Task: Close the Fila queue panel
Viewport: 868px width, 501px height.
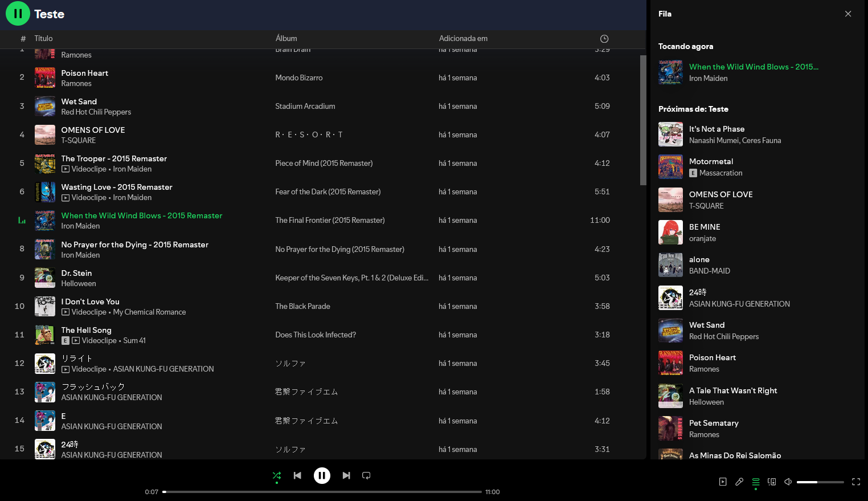Action: click(848, 14)
